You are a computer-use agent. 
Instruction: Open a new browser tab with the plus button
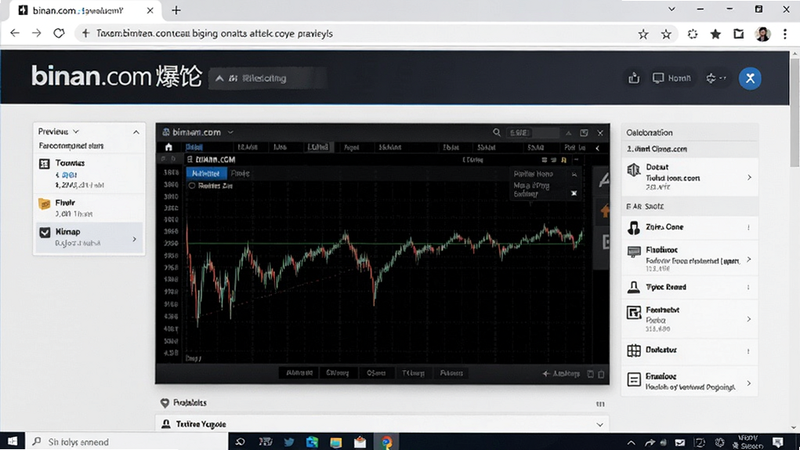pyautogui.click(x=176, y=10)
